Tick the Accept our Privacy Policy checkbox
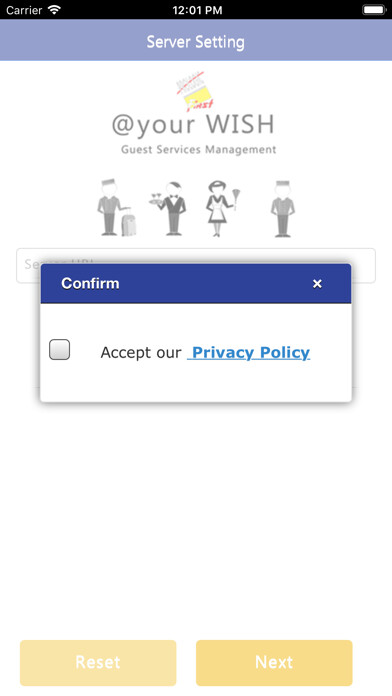 coord(59,349)
